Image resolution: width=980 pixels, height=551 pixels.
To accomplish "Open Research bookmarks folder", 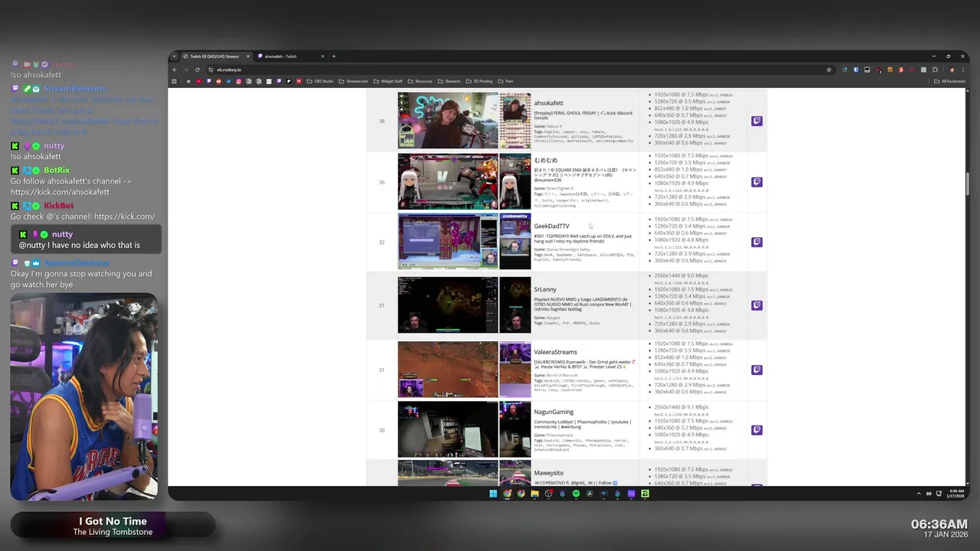I will [449, 81].
